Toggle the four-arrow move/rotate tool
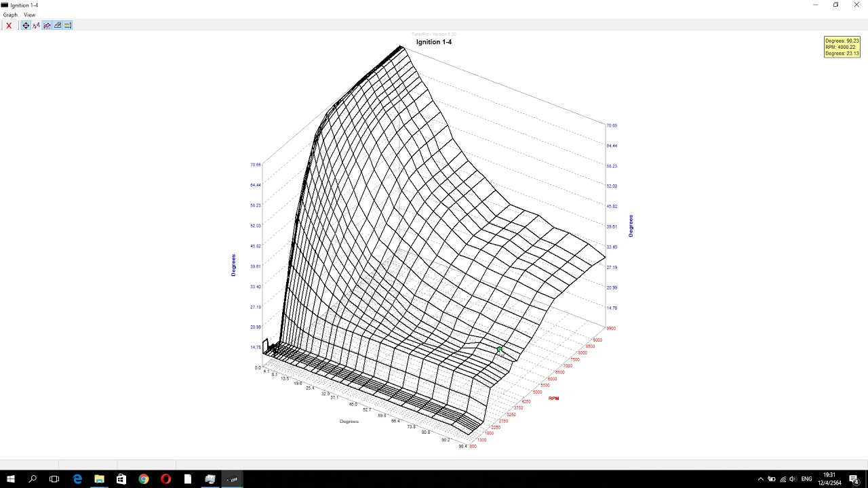The height and width of the screenshot is (488, 868). pos(26,26)
